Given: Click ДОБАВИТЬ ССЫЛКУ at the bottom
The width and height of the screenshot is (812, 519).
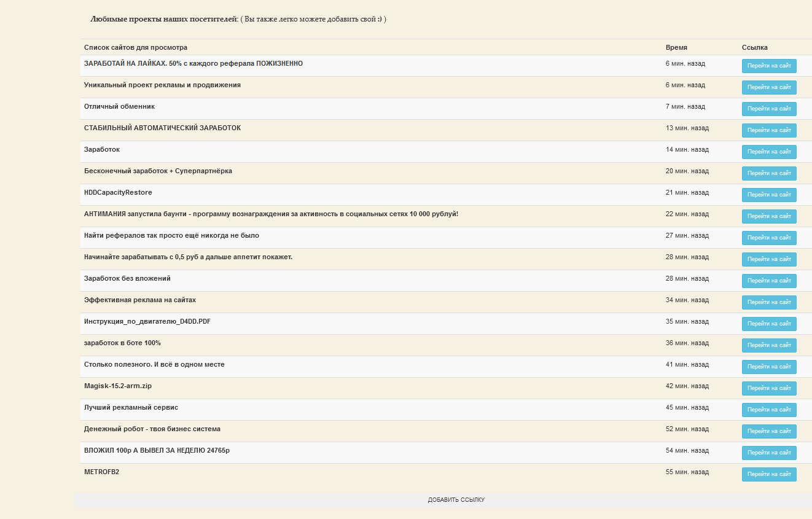Looking at the screenshot, I should click(456, 500).
